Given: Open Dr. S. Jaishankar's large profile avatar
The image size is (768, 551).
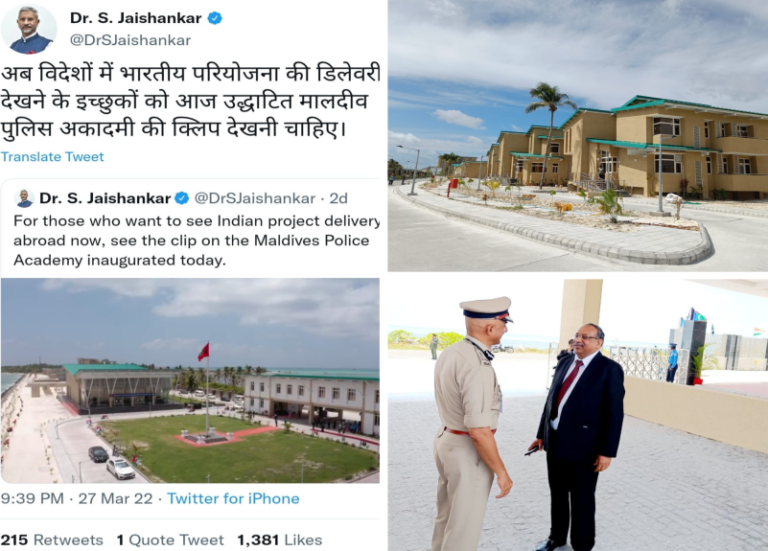Looking at the screenshot, I should (x=29, y=28).
